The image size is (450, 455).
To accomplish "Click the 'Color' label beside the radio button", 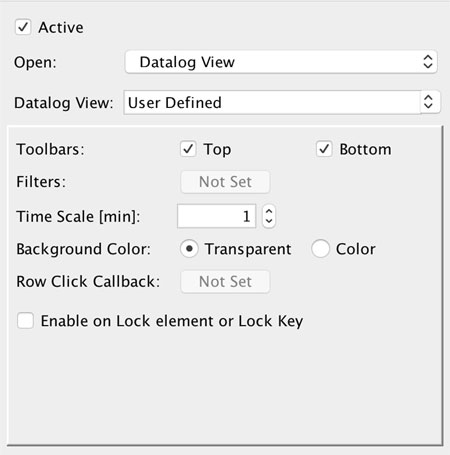I will coord(356,249).
